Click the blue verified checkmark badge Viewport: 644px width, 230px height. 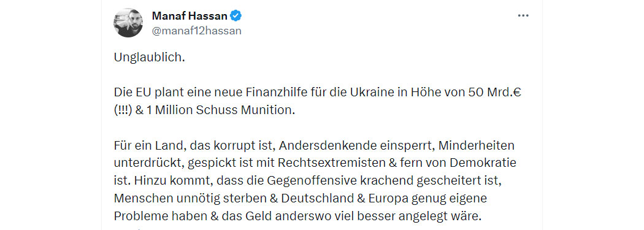point(236,16)
